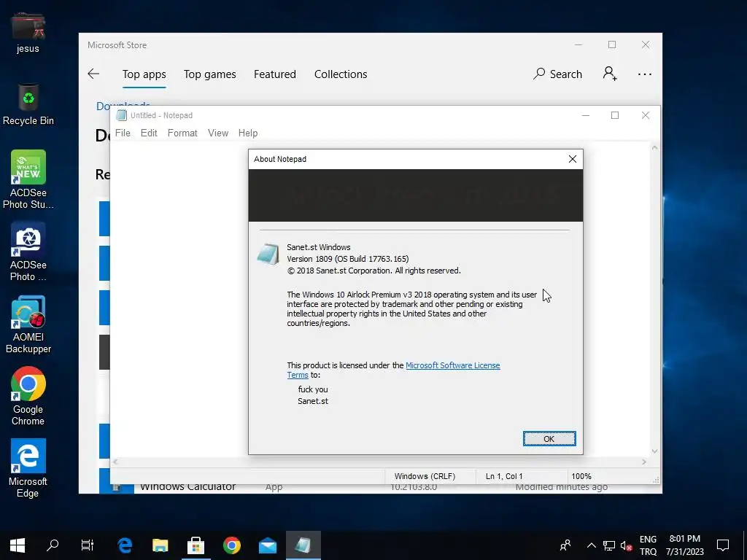Open the Windows Start menu
747x560 pixels.
coord(18,545)
